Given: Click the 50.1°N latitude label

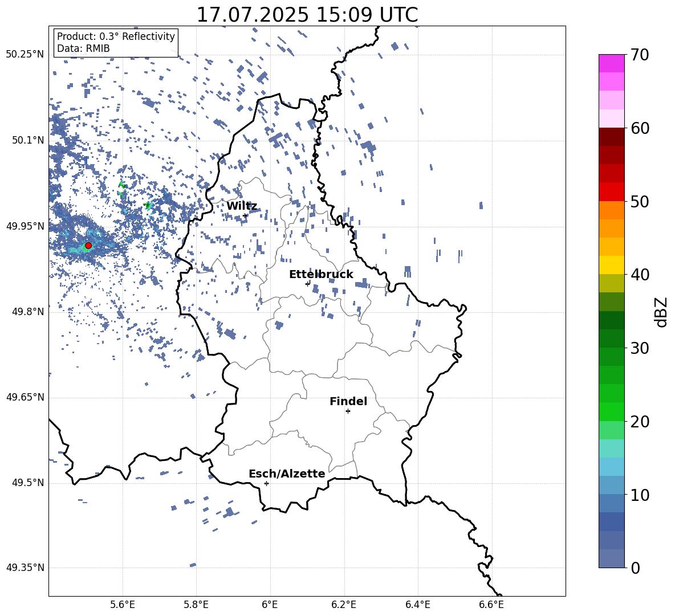Looking at the screenshot, I should [x=28, y=140].
